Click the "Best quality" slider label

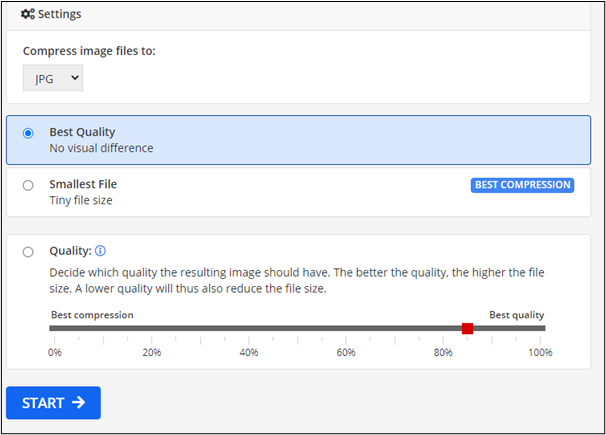coord(516,314)
